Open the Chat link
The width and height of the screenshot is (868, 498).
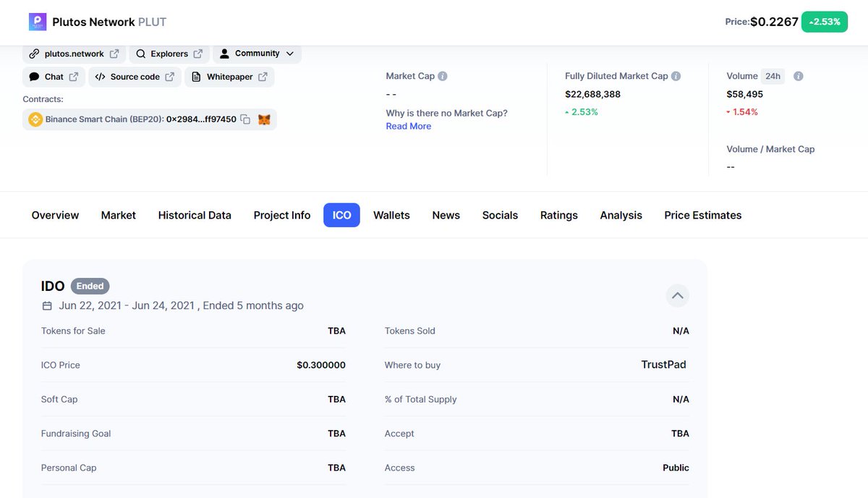[x=54, y=77]
